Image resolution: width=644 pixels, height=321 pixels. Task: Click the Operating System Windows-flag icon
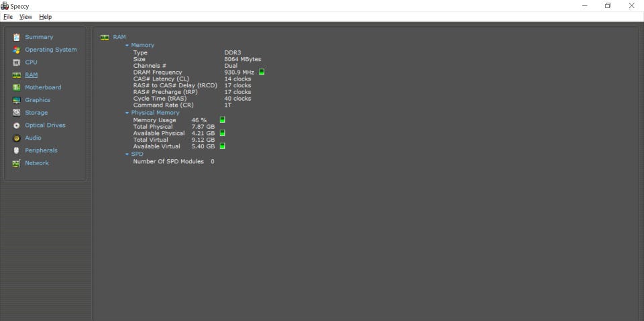point(16,50)
